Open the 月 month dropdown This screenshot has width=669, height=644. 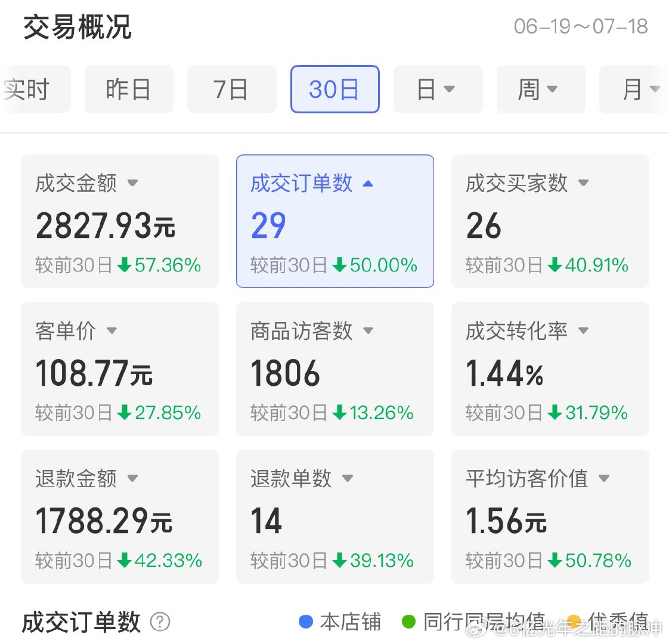(634, 89)
